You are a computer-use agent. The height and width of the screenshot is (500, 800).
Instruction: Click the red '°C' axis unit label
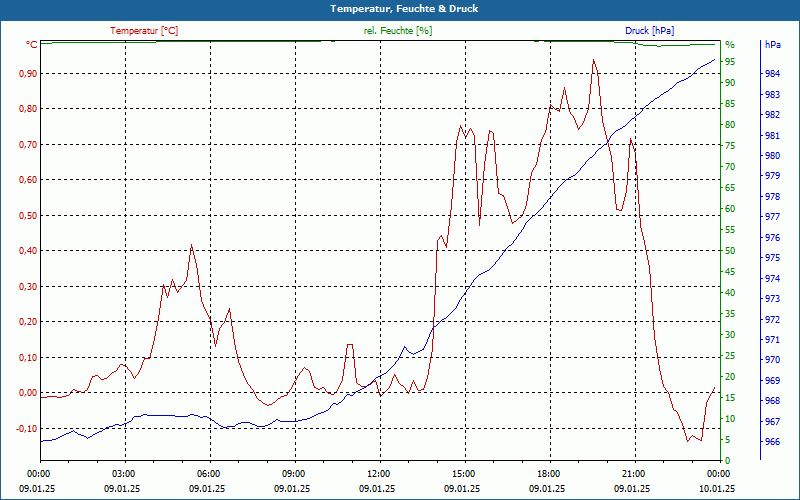pyautogui.click(x=31, y=45)
